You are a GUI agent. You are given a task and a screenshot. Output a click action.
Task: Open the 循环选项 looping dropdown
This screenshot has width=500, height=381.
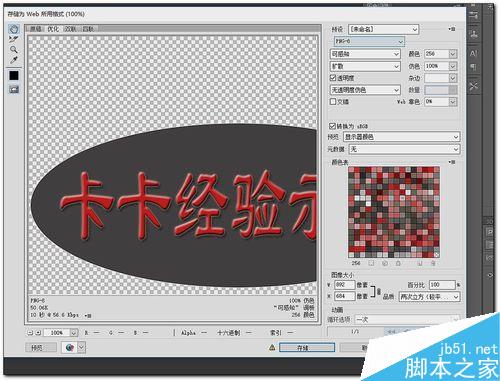tap(407, 319)
